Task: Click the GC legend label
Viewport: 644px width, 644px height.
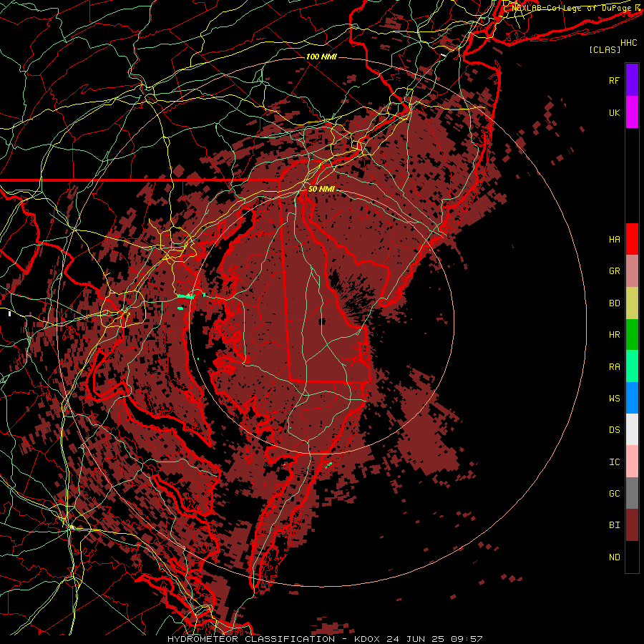Action: (615, 494)
